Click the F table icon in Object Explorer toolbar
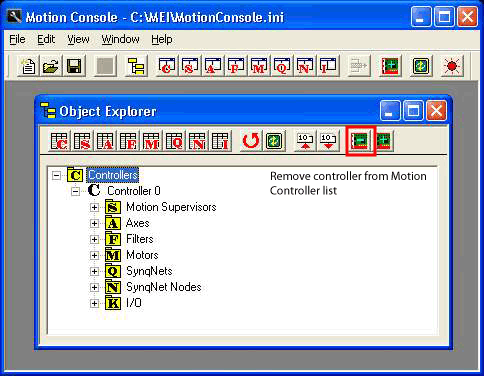The image size is (484, 376). [x=128, y=141]
